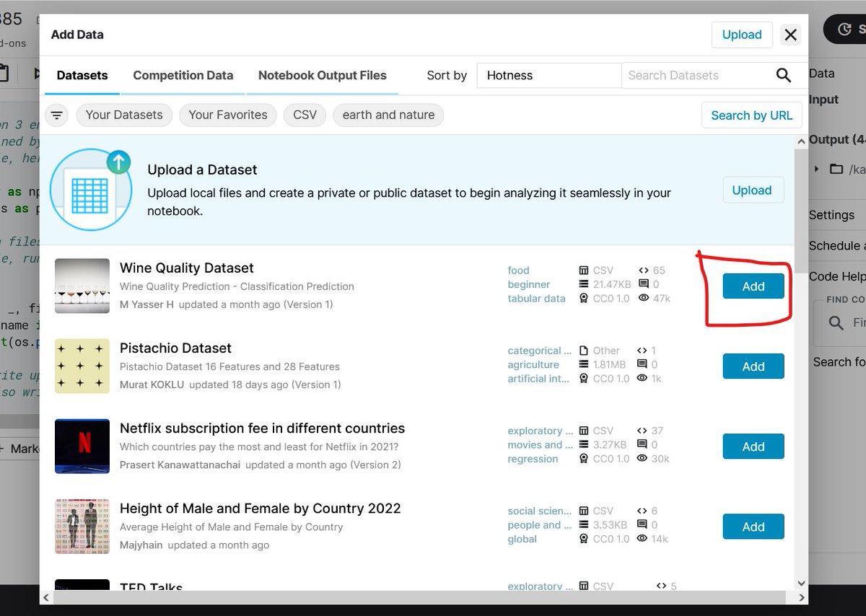Click the Search Datasets input field

point(696,75)
